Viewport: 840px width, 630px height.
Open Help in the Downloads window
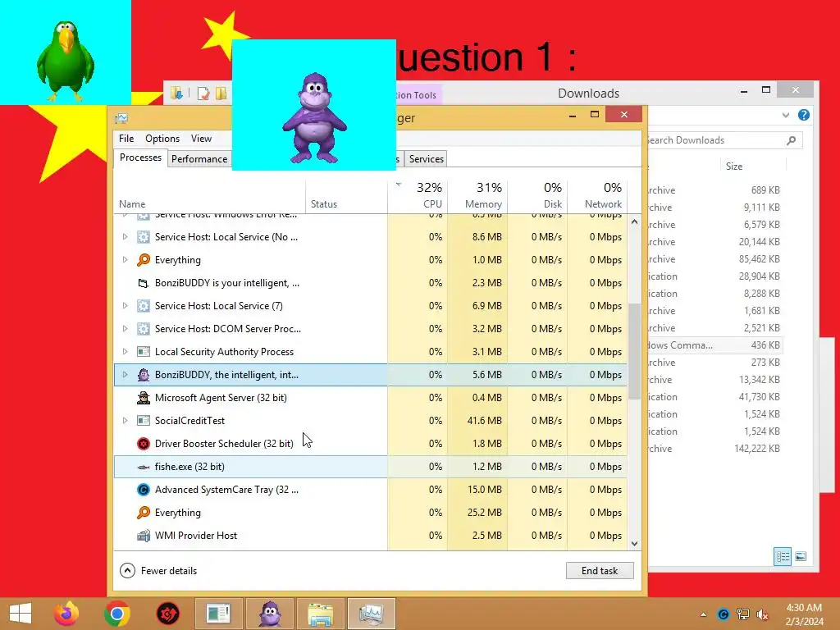click(x=804, y=115)
